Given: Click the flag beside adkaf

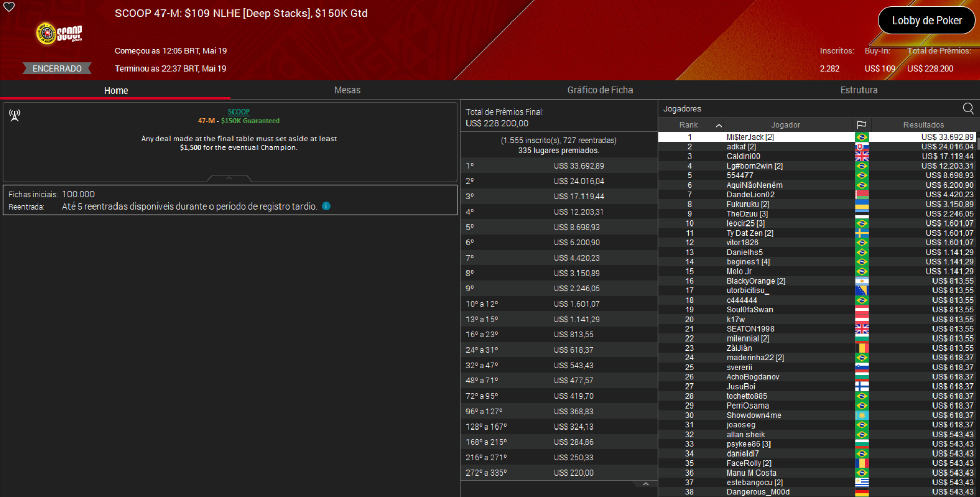Looking at the screenshot, I should 861,147.
